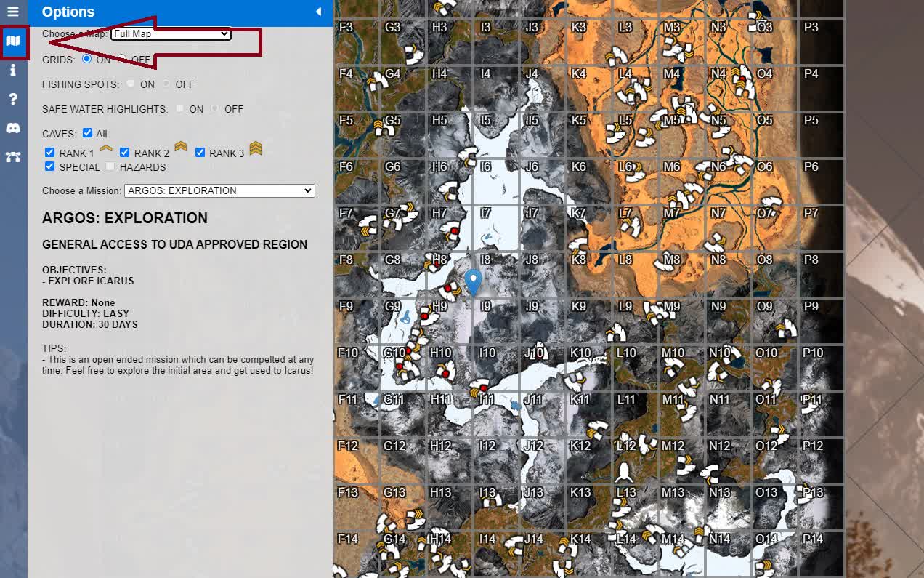924x578 pixels.
Task: Open the network diagram sidebar icon
Action: pyautogui.click(x=13, y=156)
